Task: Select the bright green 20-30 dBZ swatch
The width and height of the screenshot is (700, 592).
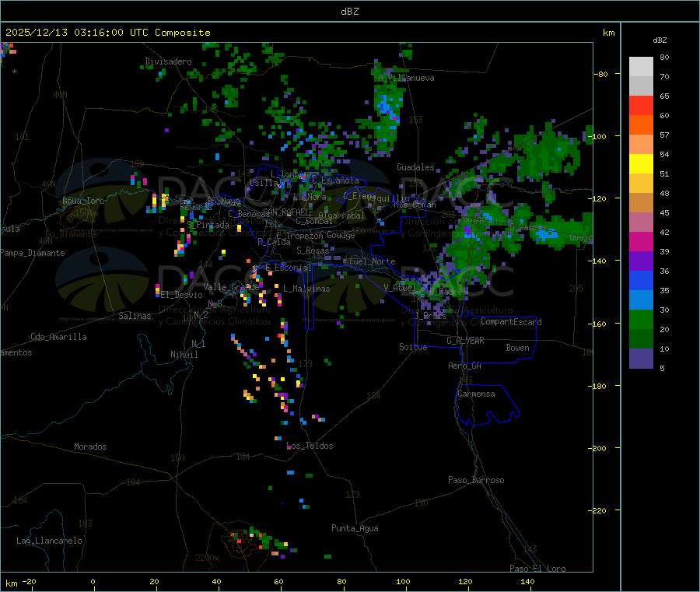Action: [x=641, y=319]
